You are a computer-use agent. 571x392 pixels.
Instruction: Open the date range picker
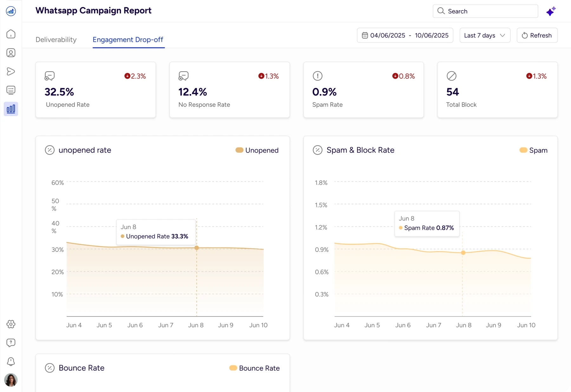point(405,36)
